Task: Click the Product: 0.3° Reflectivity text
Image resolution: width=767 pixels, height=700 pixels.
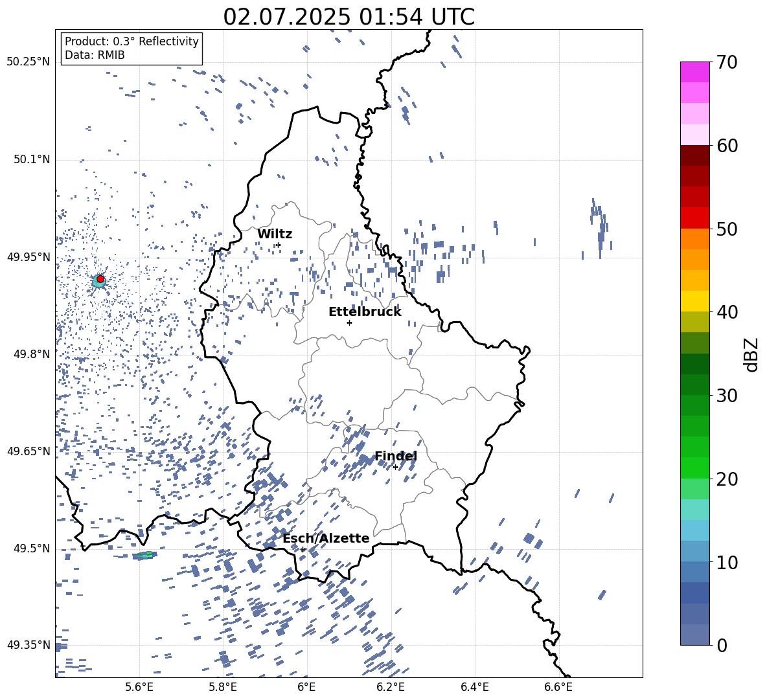Action: coord(132,41)
